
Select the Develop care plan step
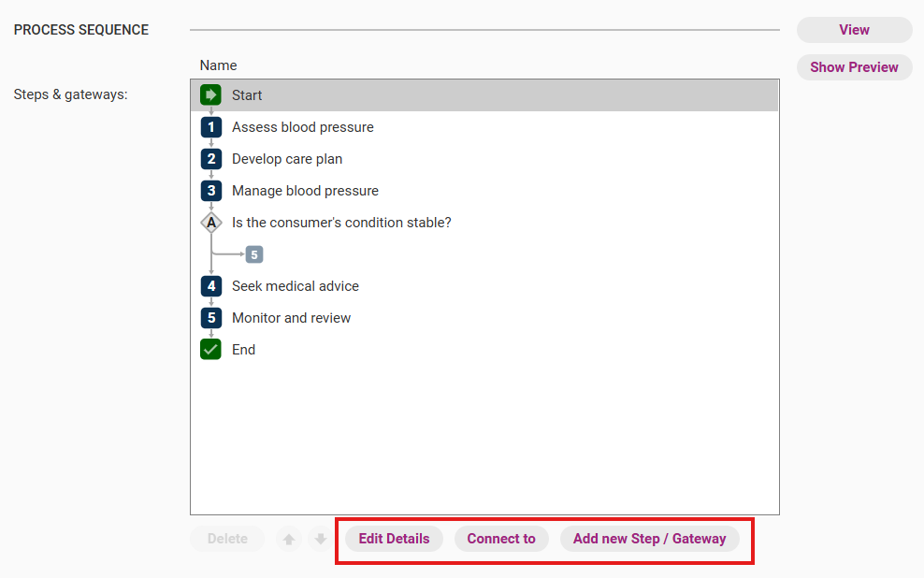[287, 159]
